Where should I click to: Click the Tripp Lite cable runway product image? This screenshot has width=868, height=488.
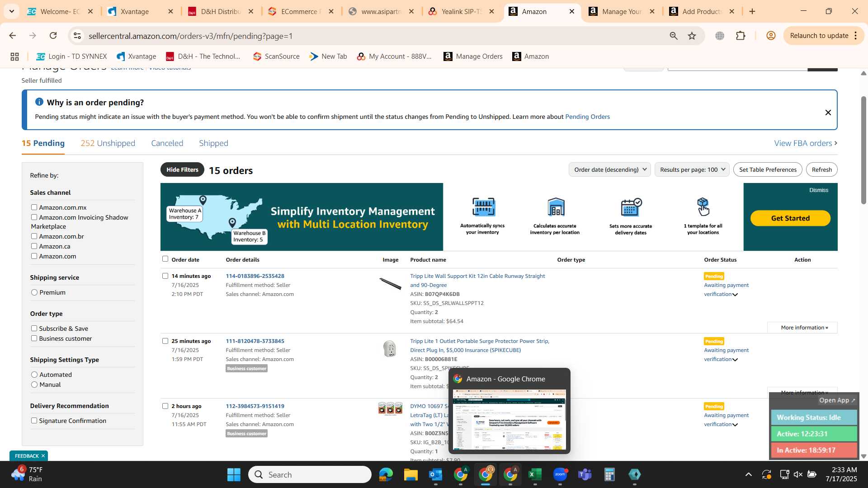pyautogui.click(x=390, y=283)
